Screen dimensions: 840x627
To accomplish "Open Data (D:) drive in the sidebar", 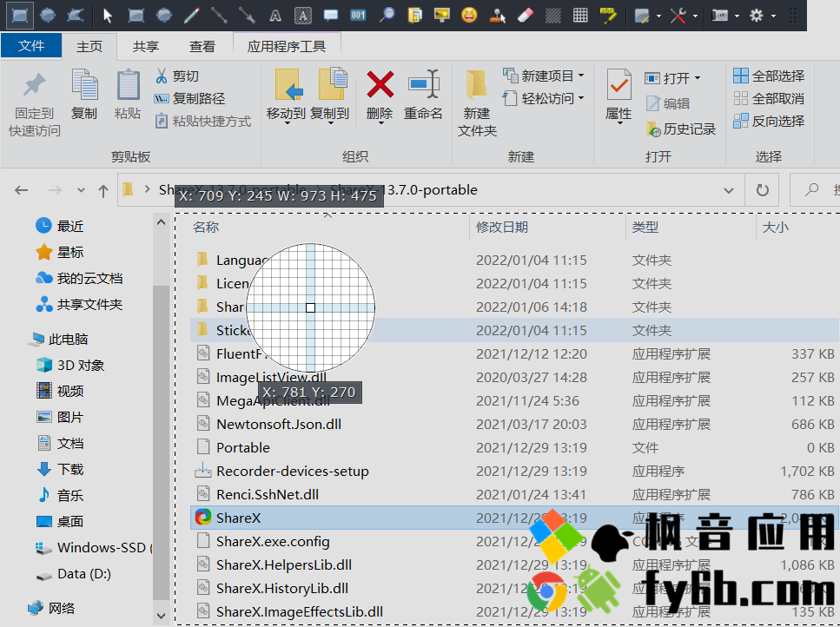I will tap(73, 574).
